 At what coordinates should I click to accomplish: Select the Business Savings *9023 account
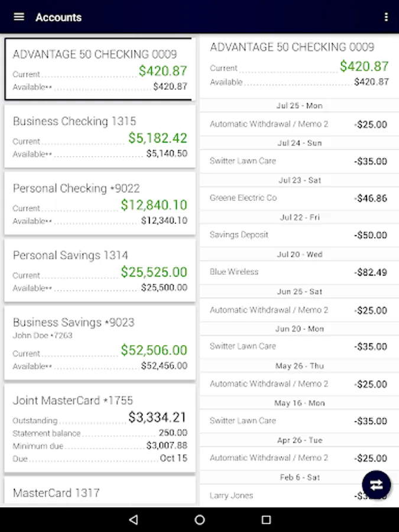100,343
